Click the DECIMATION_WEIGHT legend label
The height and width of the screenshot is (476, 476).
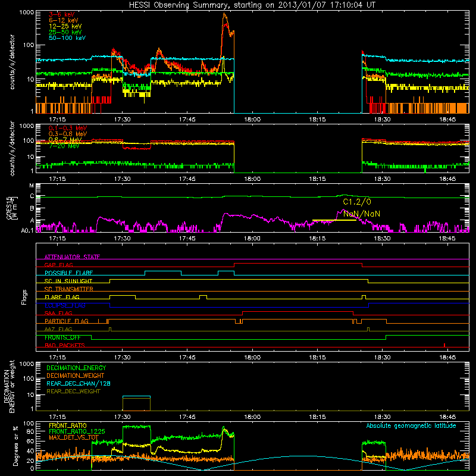76,375
